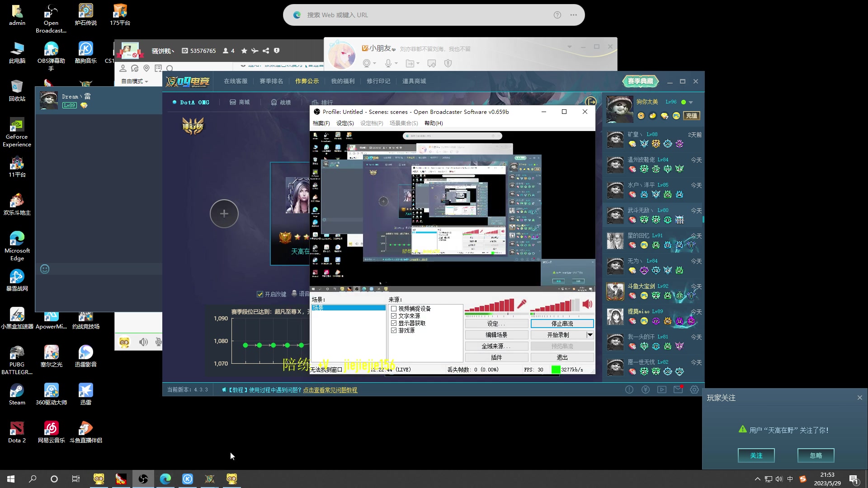Click the OBS icon in taskbar
Screen dimensions: 868x488
[143, 479]
